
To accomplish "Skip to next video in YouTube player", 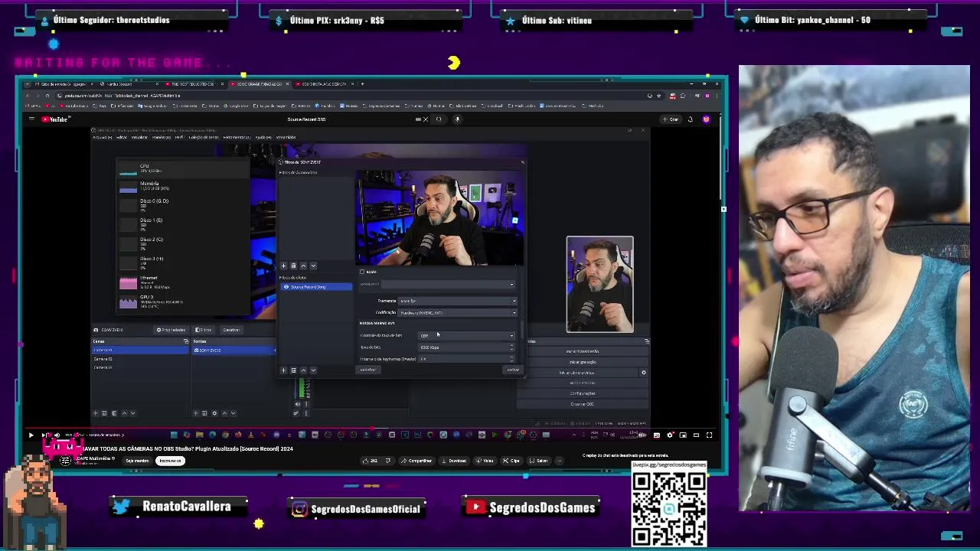I will pyautogui.click(x=44, y=435).
